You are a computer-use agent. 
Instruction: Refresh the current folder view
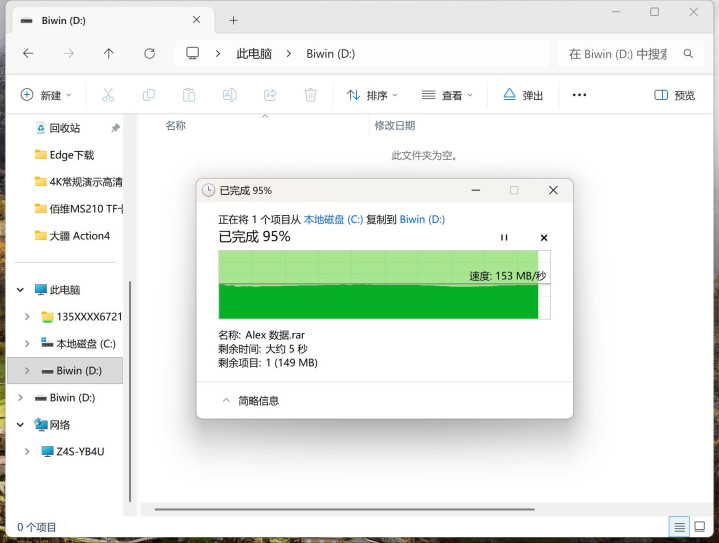(x=149, y=54)
